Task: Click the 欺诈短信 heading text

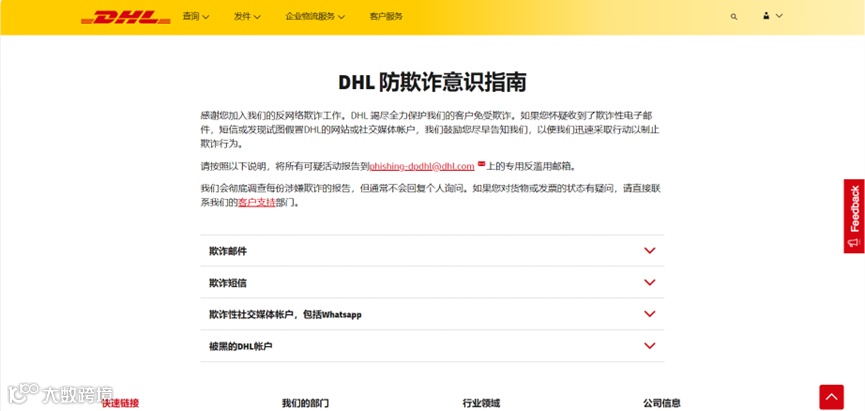Action: 228,283
